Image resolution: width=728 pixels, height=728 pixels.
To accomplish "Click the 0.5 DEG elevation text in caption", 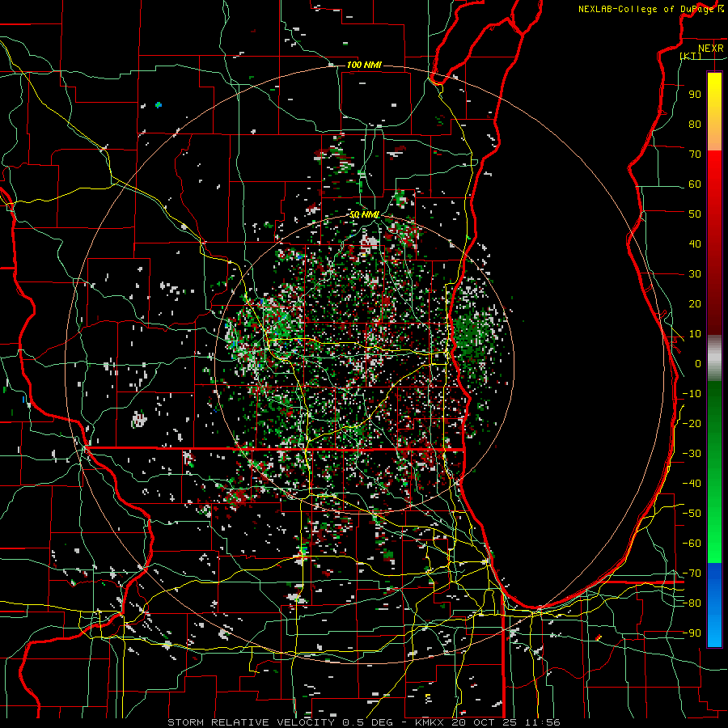I will click(x=367, y=722).
